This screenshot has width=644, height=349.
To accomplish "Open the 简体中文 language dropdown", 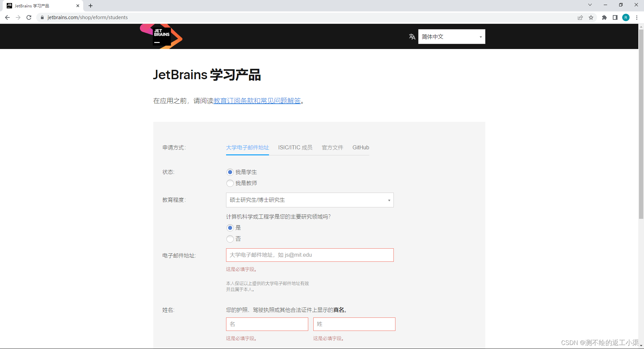I will (451, 37).
